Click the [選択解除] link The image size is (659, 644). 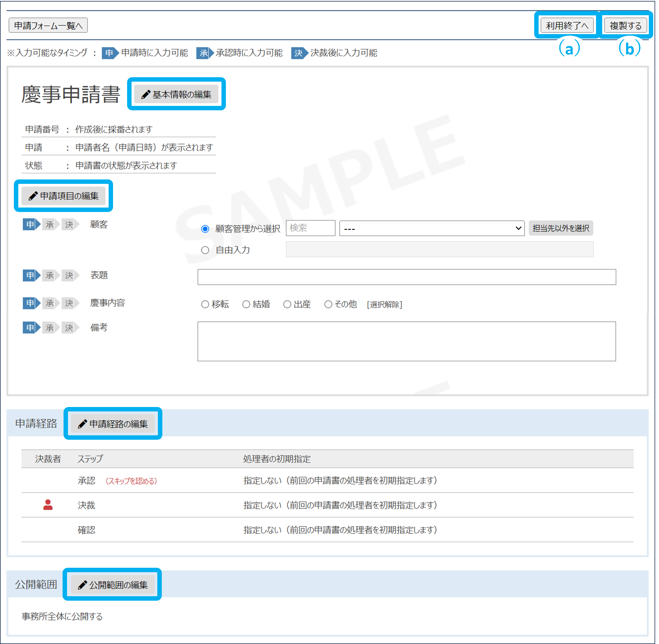[384, 304]
